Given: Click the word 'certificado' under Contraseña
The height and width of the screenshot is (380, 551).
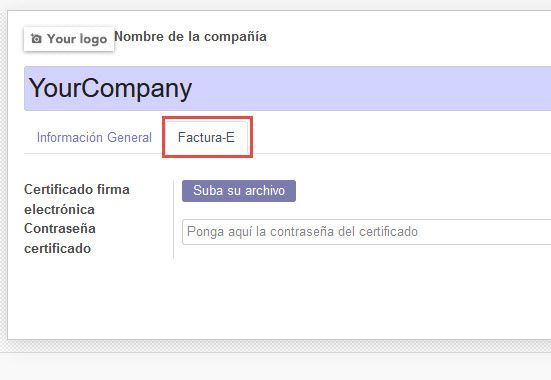Looking at the screenshot, I should coord(58,249).
